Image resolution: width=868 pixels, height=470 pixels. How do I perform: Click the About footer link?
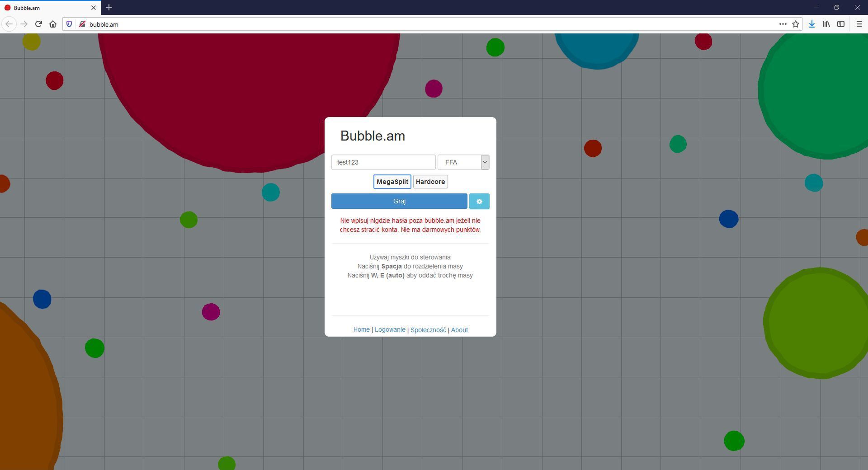459,330
